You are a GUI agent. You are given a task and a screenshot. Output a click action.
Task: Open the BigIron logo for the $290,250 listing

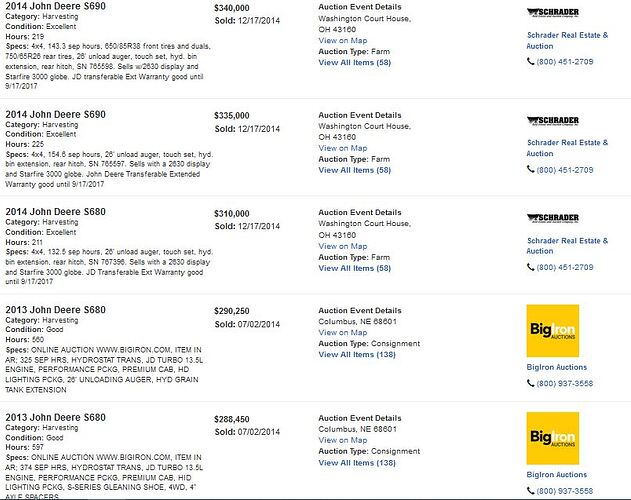pos(553,331)
